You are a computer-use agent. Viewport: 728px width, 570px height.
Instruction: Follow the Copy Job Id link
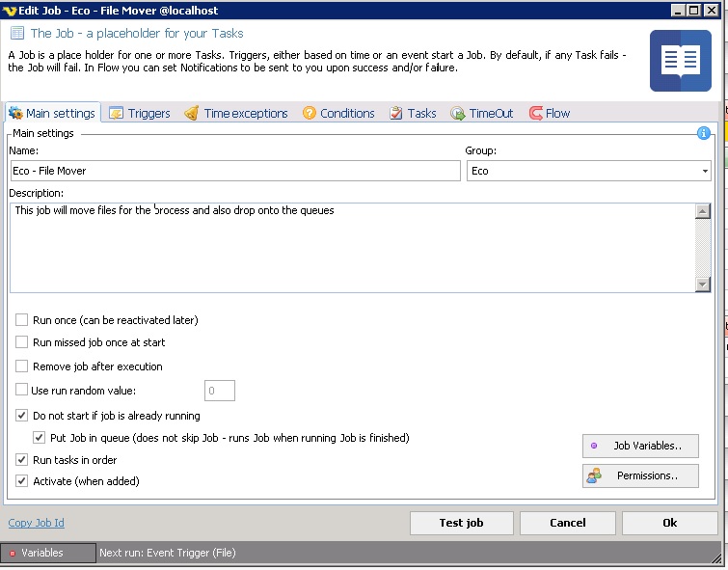click(x=37, y=523)
